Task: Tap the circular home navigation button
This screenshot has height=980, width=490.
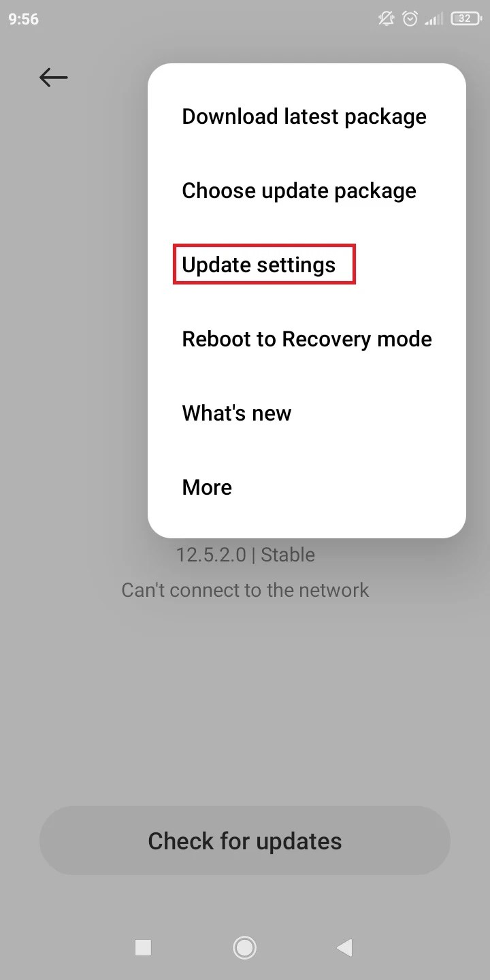Action: point(244,947)
